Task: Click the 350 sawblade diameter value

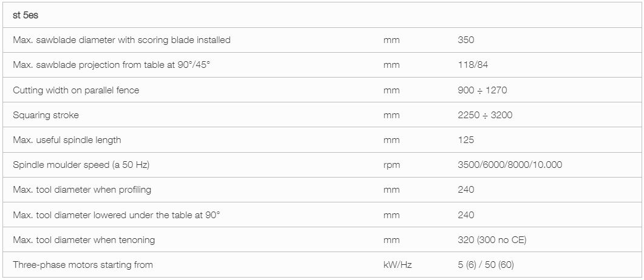Action: click(x=466, y=40)
